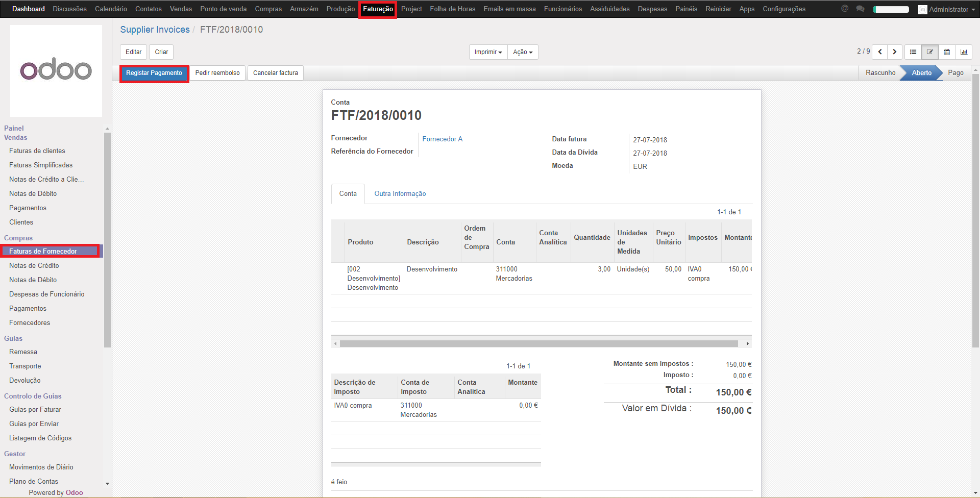Viewport: 980px width, 498px height.
Task: Click the Pago status stage
Action: pos(955,73)
